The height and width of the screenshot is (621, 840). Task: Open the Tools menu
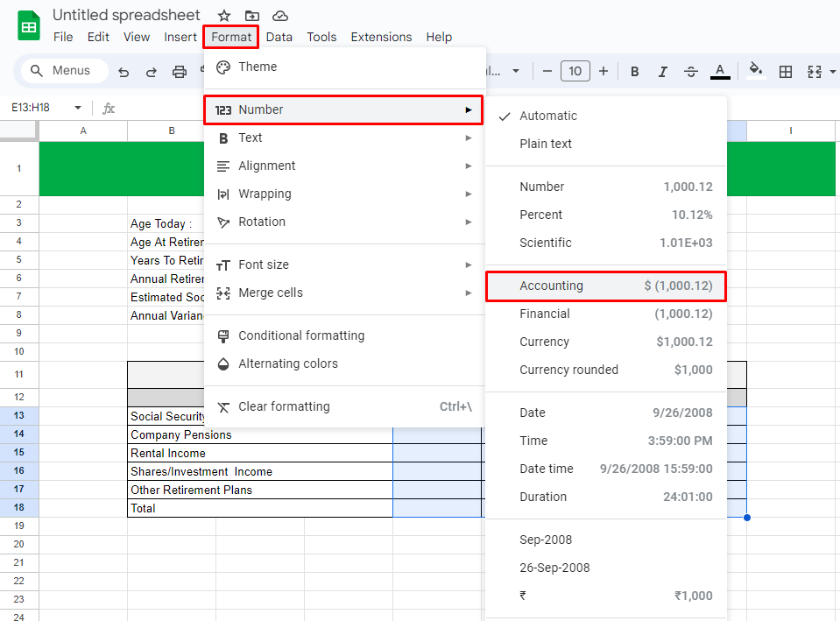pos(321,37)
